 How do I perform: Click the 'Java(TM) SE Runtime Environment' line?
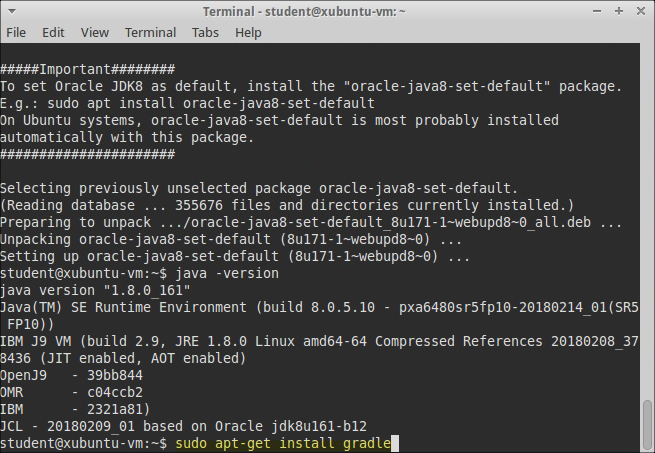pos(319,308)
